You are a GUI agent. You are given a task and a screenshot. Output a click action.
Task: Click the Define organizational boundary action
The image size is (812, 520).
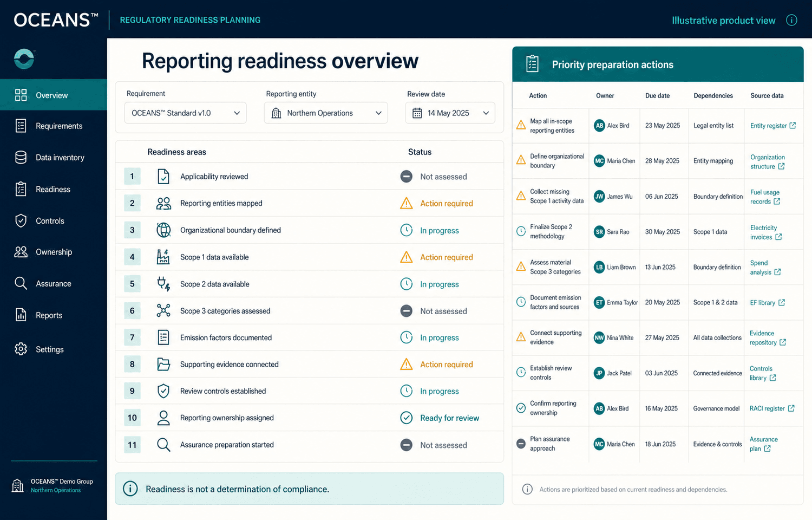[x=557, y=161]
